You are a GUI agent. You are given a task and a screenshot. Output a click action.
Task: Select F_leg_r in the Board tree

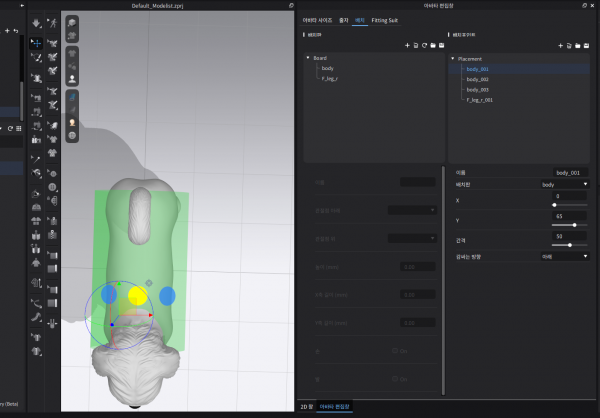coord(329,78)
